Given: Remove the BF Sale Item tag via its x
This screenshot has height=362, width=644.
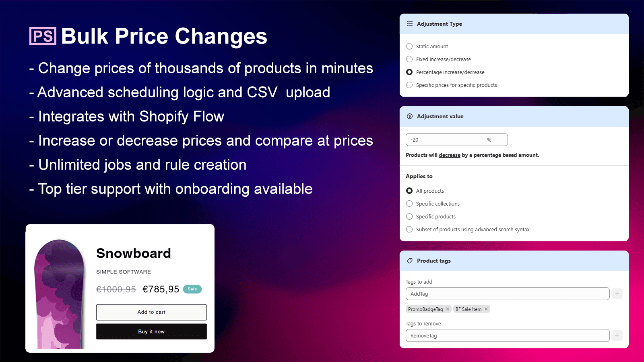Looking at the screenshot, I should 487,309.
